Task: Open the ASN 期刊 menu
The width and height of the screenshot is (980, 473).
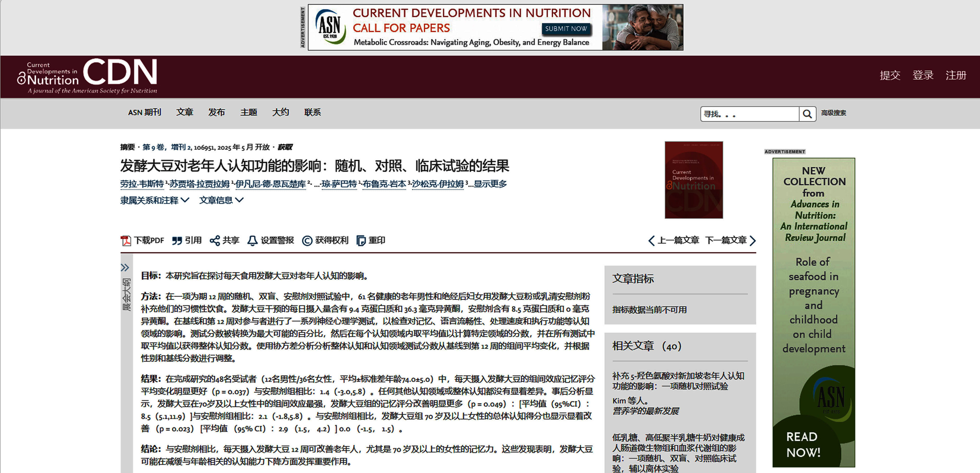Action: pos(145,112)
